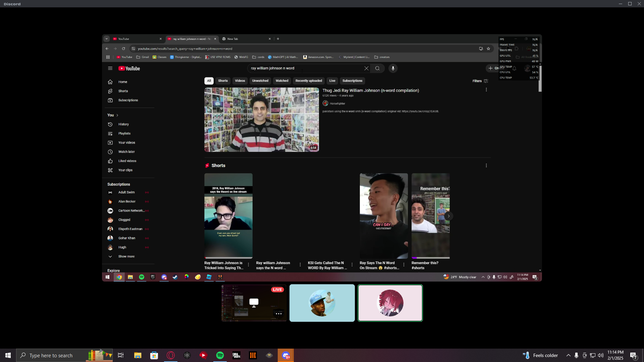
Task: Open video options menu for Thug Jedi video
Action: tap(486, 90)
